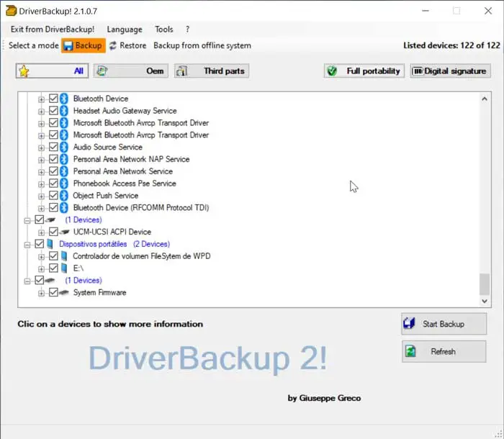Open Exit from DriverBackup! menu
Screen dimensions: 504x439
coord(53,30)
